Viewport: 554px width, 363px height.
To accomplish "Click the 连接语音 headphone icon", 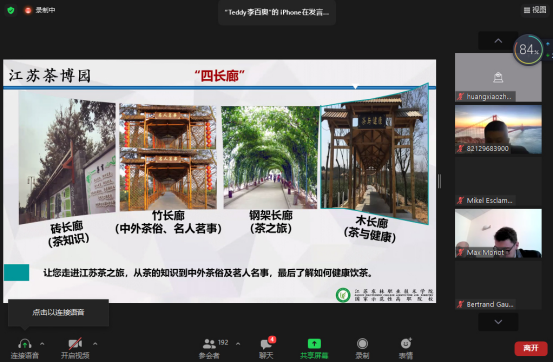I will point(24,344).
